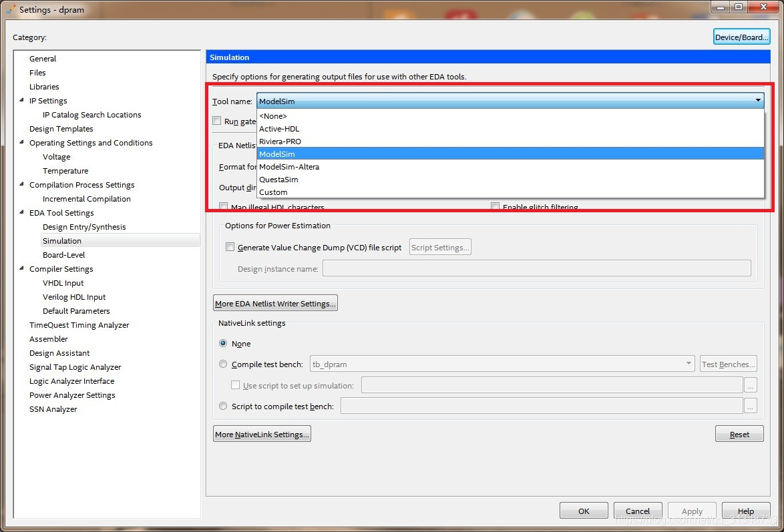The image size is (784, 532).
Task: Collapse Compiler Settings node
Action: (21, 268)
